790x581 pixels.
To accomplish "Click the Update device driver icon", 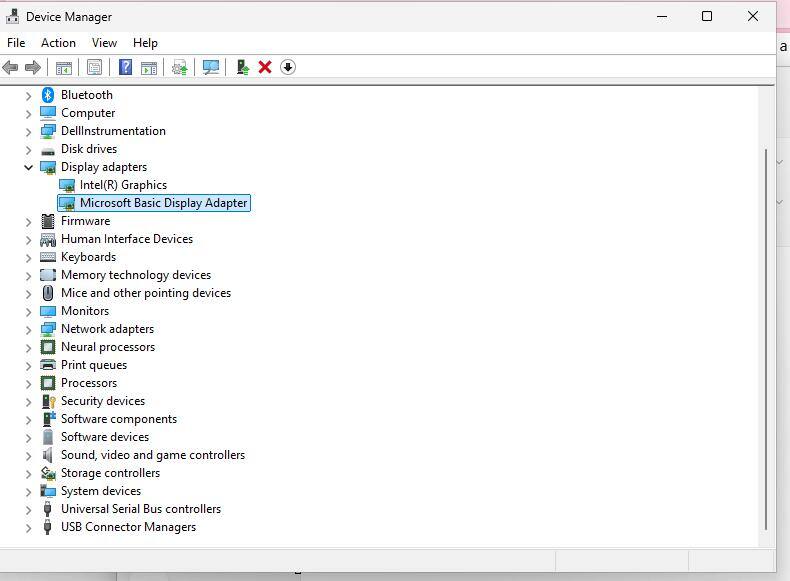I will 242,67.
